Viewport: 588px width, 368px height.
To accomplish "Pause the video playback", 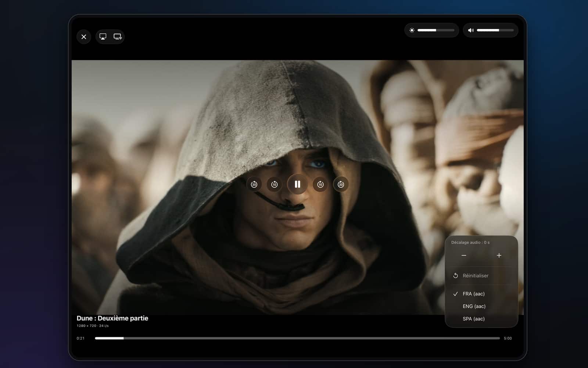I will [x=297, y=184].
